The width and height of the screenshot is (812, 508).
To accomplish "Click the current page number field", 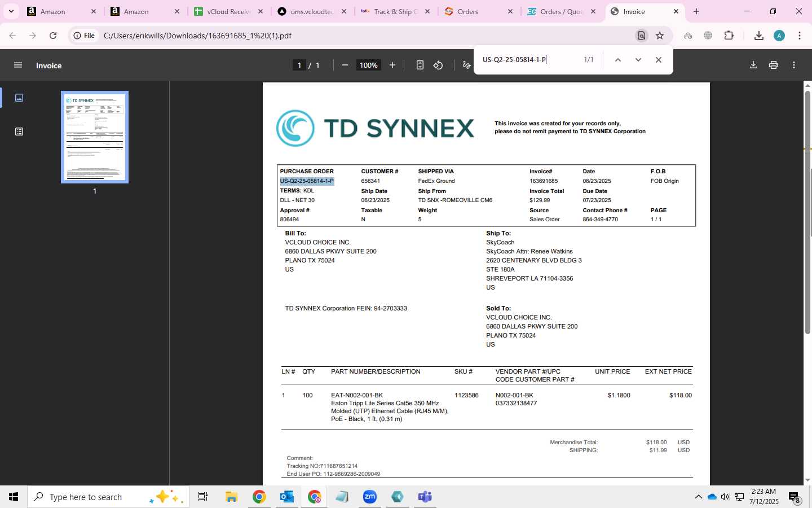I will (299, 65).
